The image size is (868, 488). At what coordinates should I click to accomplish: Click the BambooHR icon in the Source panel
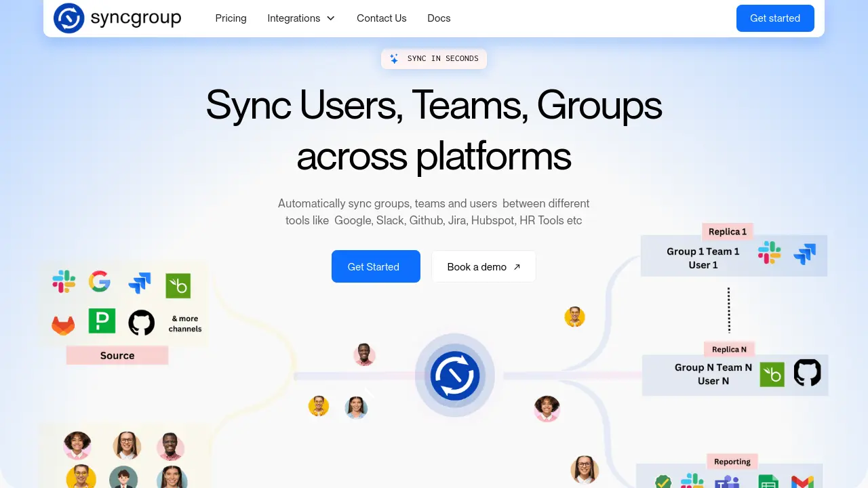coord(178,286)
